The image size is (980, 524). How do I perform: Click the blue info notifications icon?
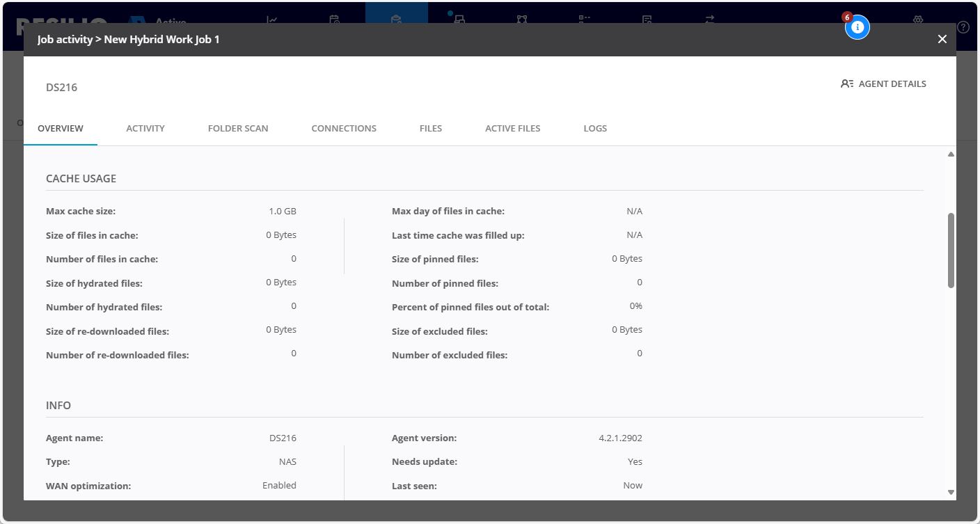coord(857,27)
